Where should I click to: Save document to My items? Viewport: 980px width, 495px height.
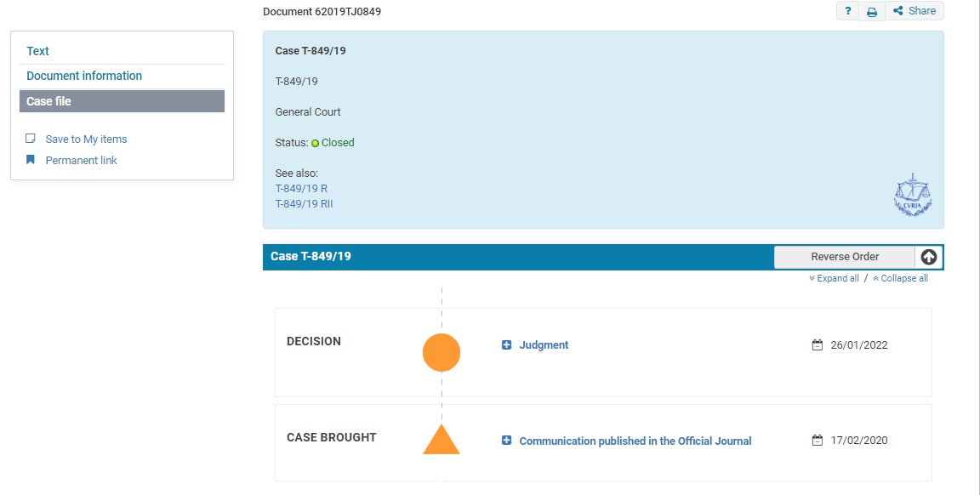(x=86, y=139)
